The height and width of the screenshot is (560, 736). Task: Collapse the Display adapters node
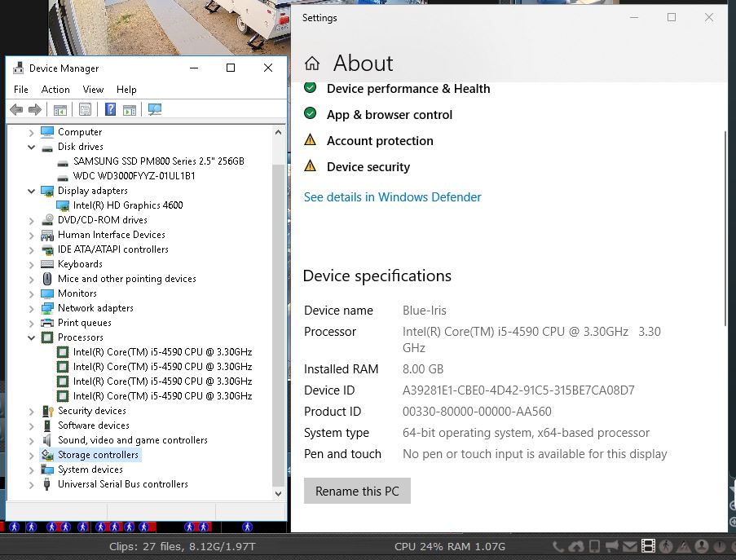pos(32,191)
